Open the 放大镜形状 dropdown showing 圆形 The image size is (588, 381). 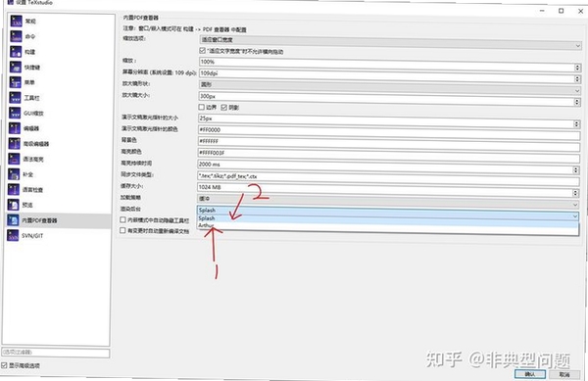(x=390, y=87)
